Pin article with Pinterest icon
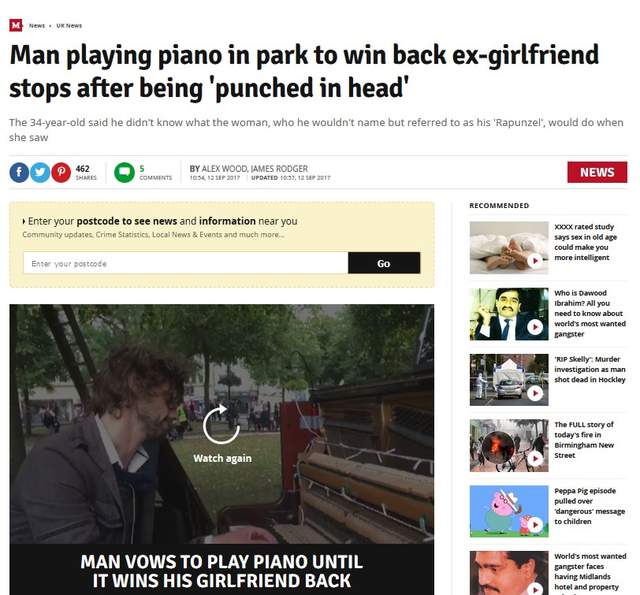The width and height of the screenshot is (640, 595). 61,172
